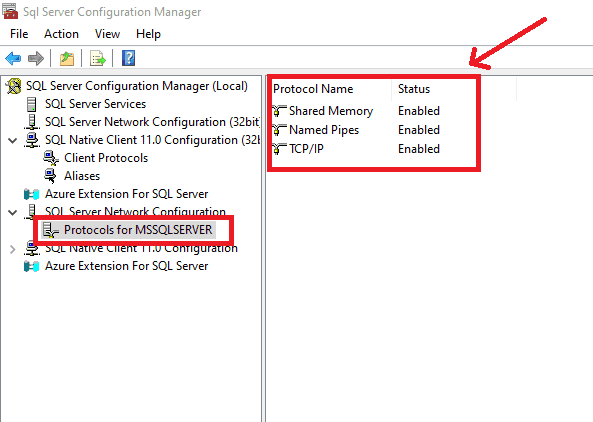Select SQL Server Services in the tree
The height and width of the screenshot is (422, 593).
[95, 104]
